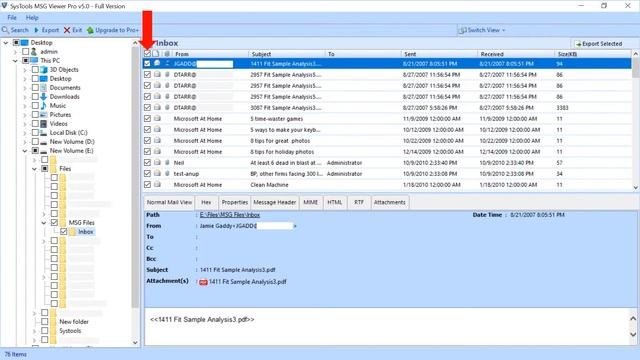Screen dimensions: 640x360
Task: Uncheck the checkbox for 5 time-waster games
Action: pyautogui.click(x=147, y=119)
